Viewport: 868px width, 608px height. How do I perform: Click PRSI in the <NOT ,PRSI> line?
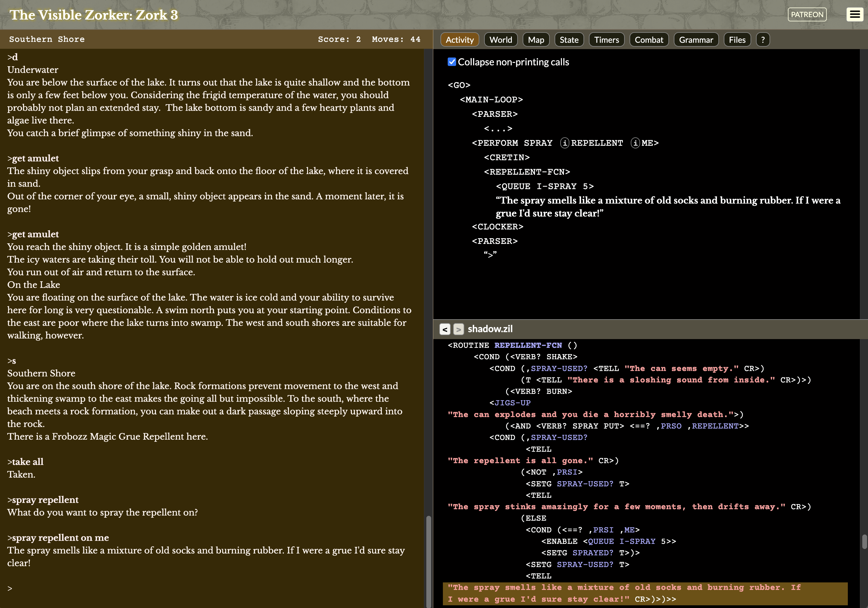(567, 472)
